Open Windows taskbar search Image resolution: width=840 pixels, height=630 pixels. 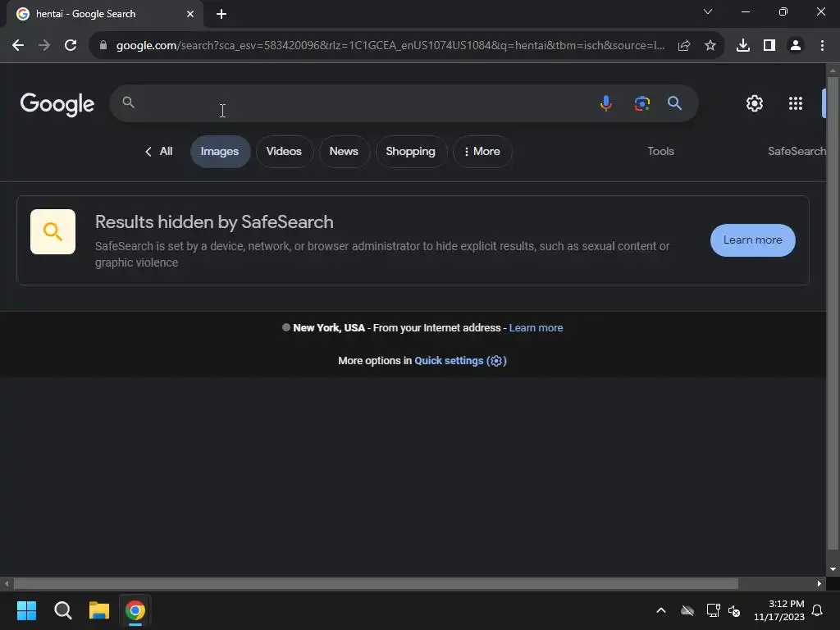[x=62, y=610]
